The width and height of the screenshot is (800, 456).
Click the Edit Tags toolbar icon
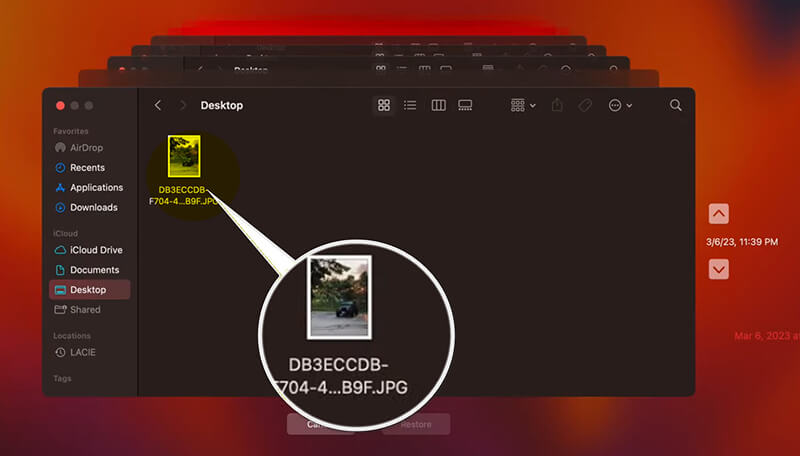tap(585, 105)
